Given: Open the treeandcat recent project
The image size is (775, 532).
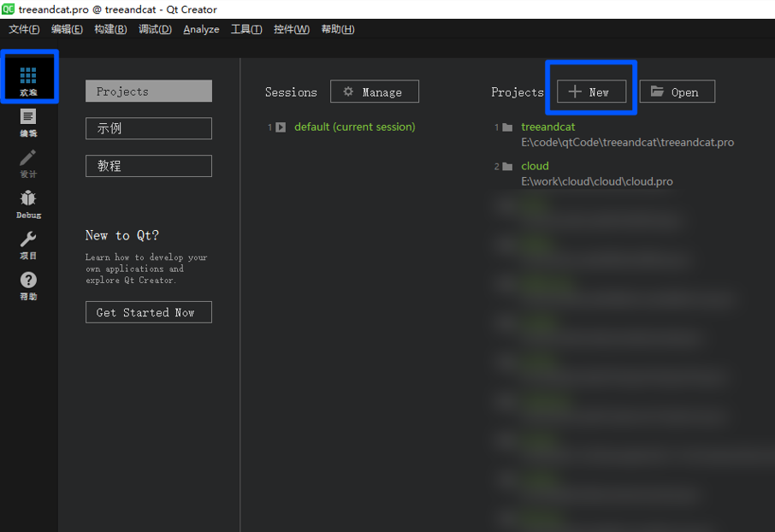Looking at the screenshot, I should point(548,127).
